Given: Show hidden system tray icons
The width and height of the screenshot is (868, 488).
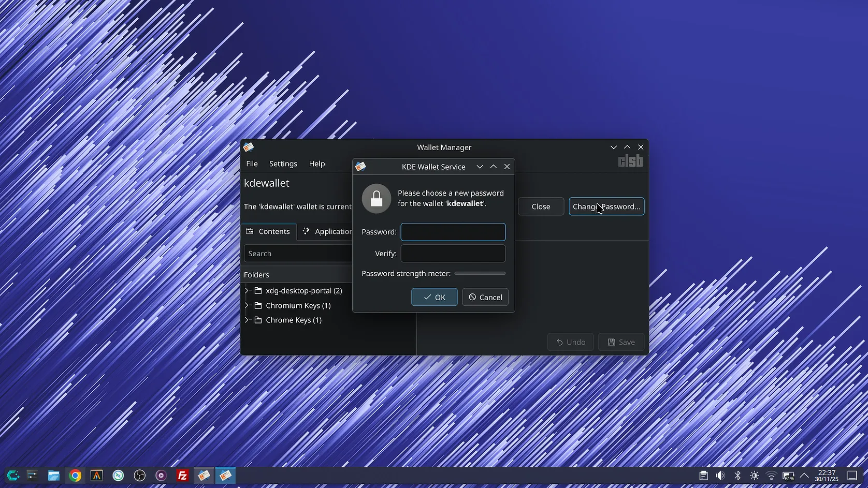Looking at the screenshot, I should tap(804, 476).
